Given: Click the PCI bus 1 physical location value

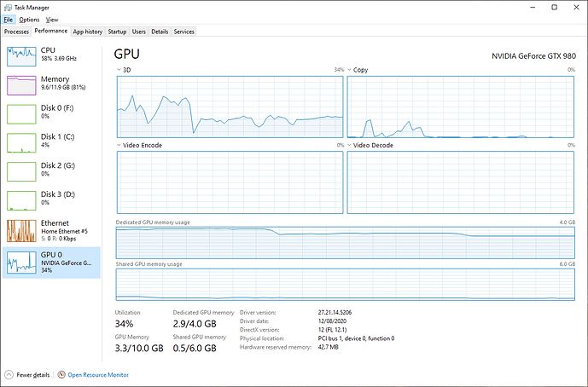Looking at the screenshot, I should [x=356, y=338].
